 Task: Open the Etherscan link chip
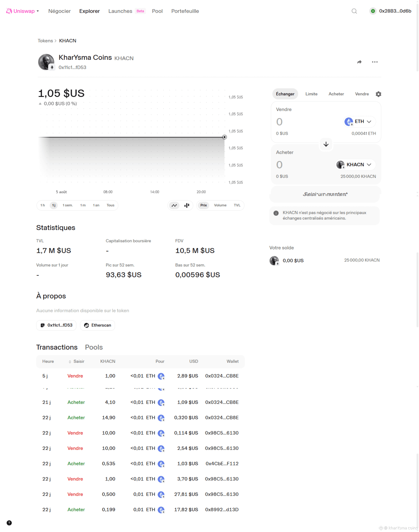tap(97, 325)
